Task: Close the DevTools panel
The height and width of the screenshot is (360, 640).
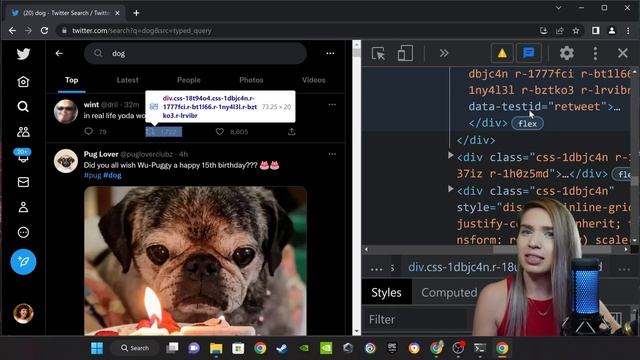Action: [622, 53]
